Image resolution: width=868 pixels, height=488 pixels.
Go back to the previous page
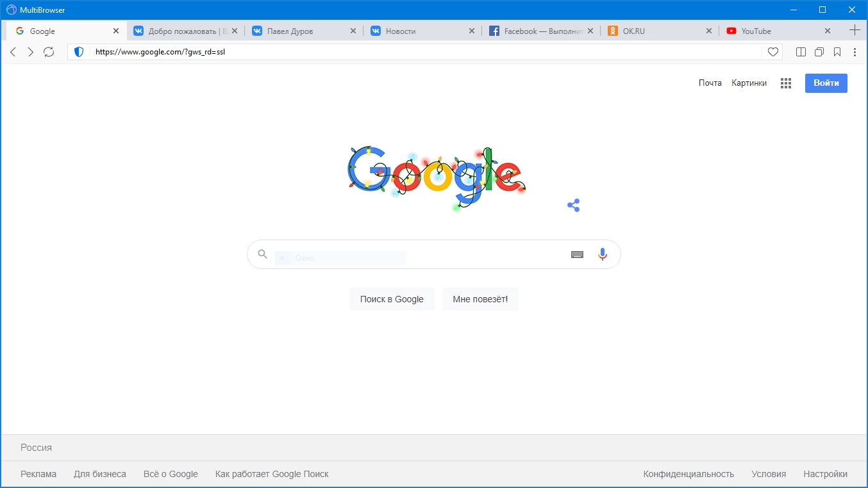coord(13,52)
